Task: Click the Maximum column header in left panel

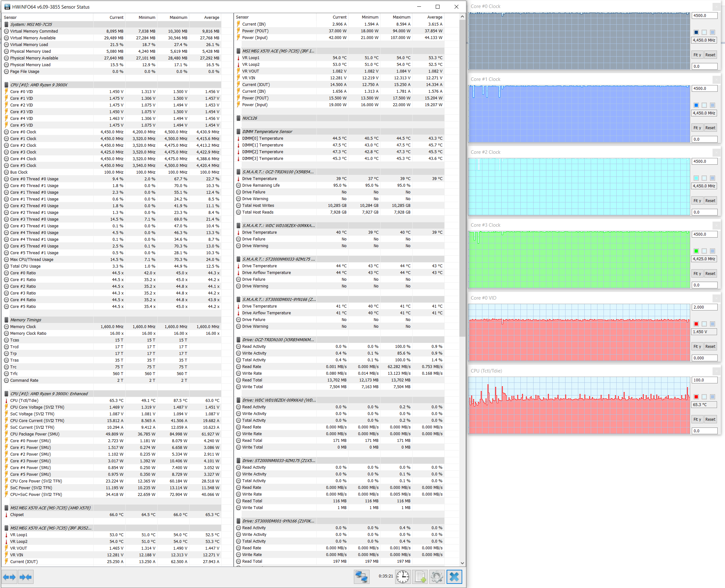Action: (178, 17)
